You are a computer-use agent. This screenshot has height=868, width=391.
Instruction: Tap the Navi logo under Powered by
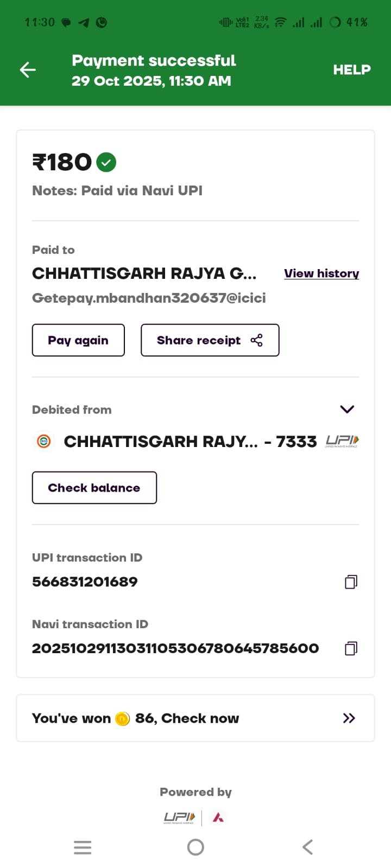[218, 818]
